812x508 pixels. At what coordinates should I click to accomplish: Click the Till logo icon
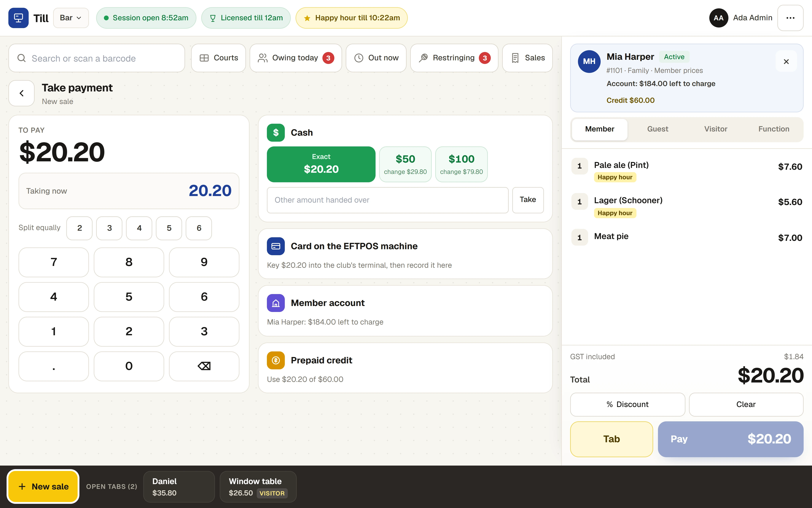(x=19, y=18)
